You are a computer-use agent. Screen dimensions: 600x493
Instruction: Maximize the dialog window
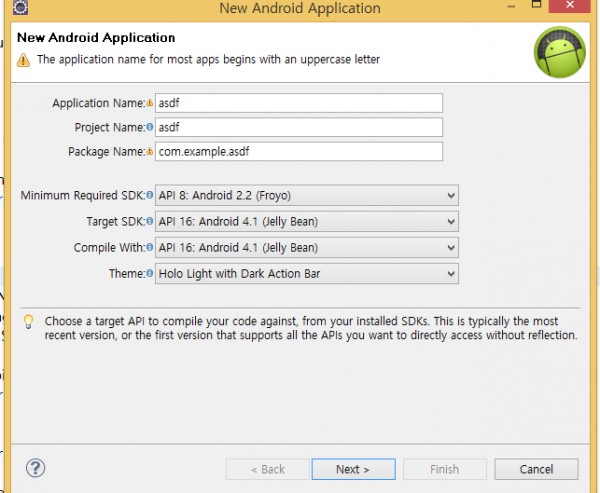pos(536,4)
